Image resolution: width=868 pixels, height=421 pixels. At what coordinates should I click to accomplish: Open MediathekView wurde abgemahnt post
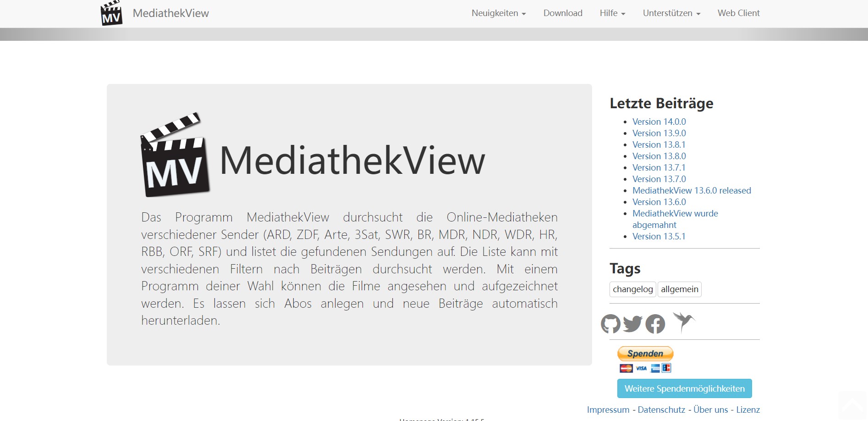(x=675, y=219)
